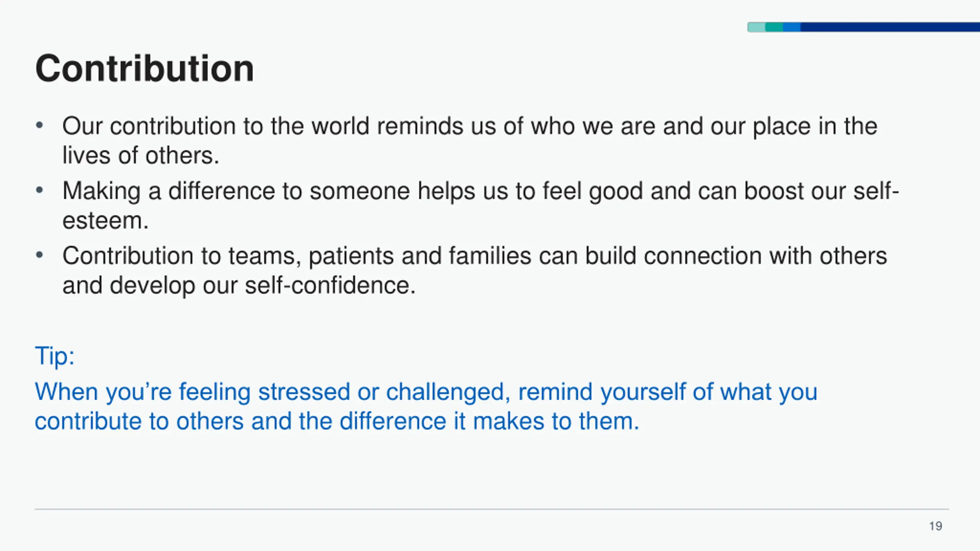Click the blue 'Tip:' label
This screenshot has height=551, width=980.
(x=54, y=356)
